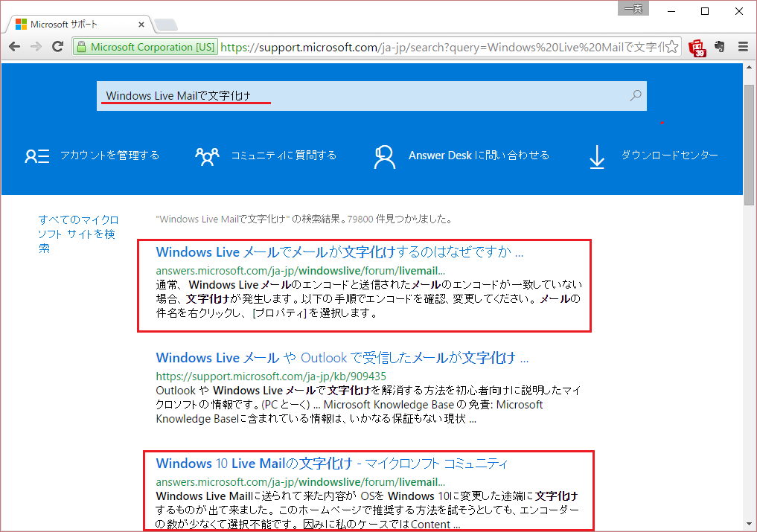Minimize the browser window
This screenshot has height=532, width=757.
[671, 10]
